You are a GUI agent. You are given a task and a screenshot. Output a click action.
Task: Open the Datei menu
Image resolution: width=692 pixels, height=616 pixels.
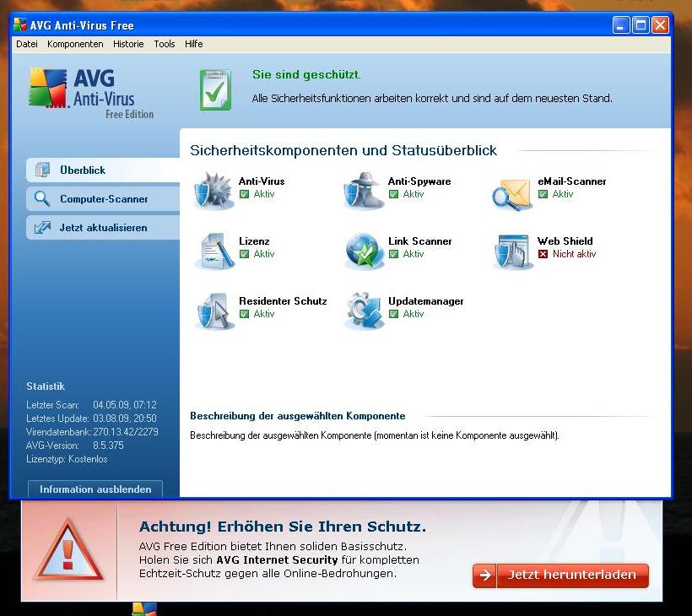(26, 44)
